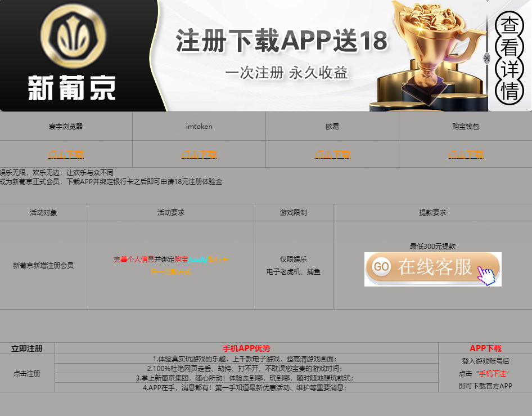This screenshot has width=532, height=416.
Task: Click the 点击注册 link
Action: pyautogui.click(x=27, y=374)
